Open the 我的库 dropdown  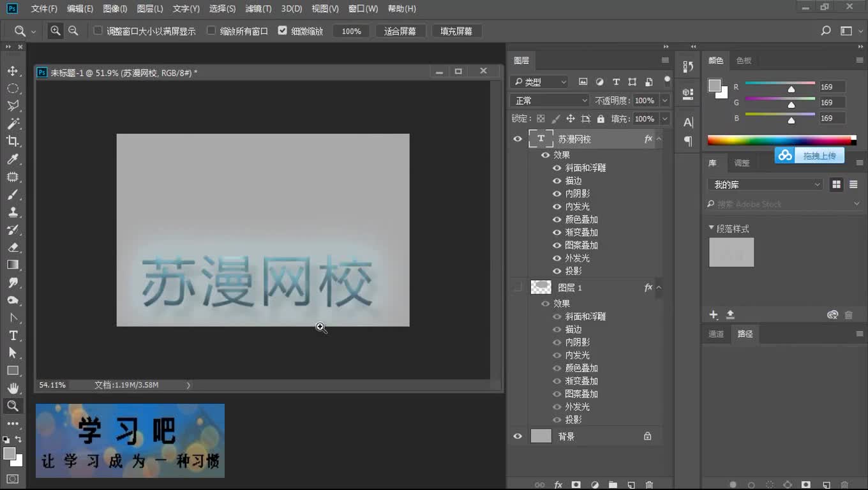765,184
